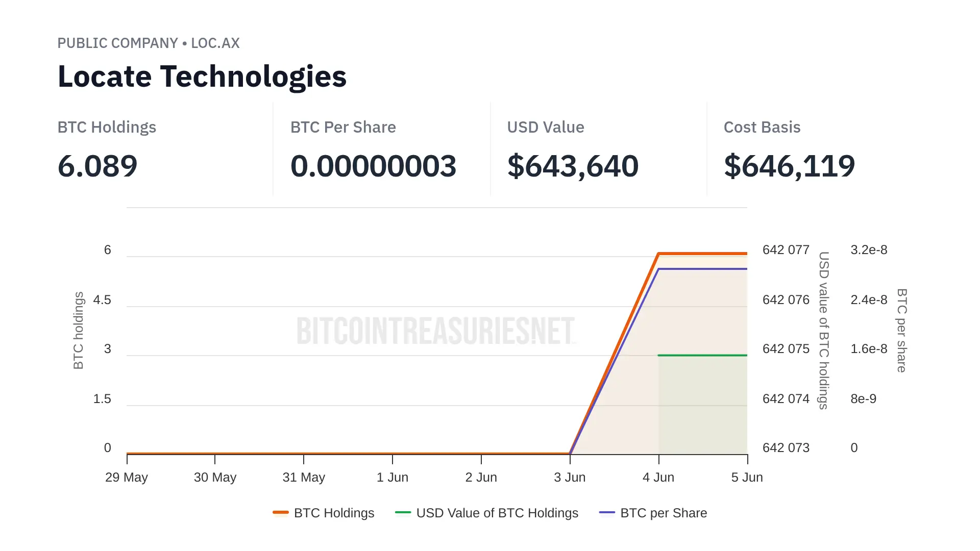Screen dimensions: 980x551
Task: Click the 5 Jun x-axis label
Action: [747, 478]
